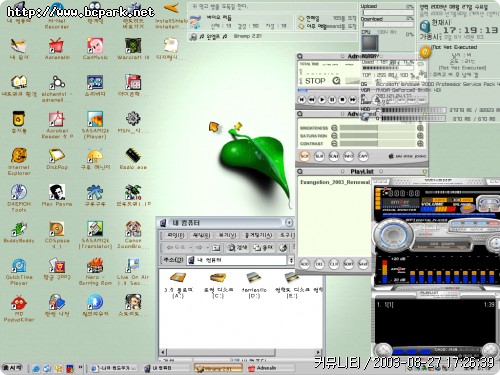Launch the Live On Air desktop shortcut
500x375 pixels.
coord(133,272)
